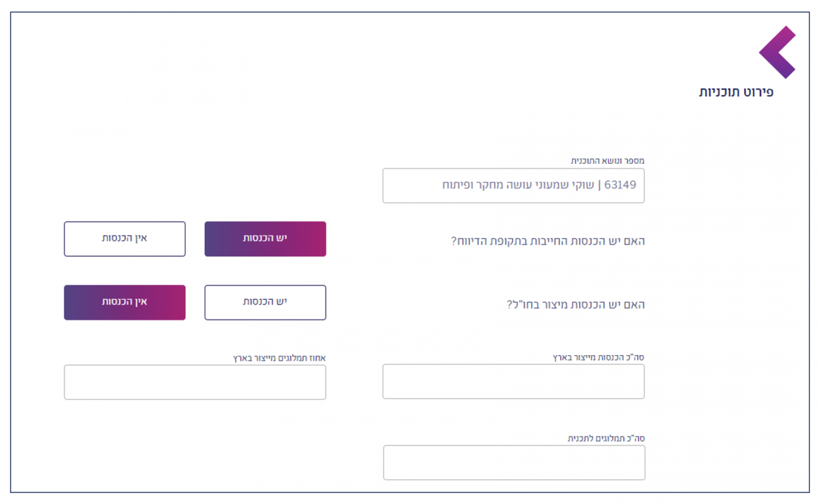Click the 'סה"כ הכנסות מייצור בארץ' label
Image resolution: width=820 pixels, height=504 pixels.
tap(598, 356)
